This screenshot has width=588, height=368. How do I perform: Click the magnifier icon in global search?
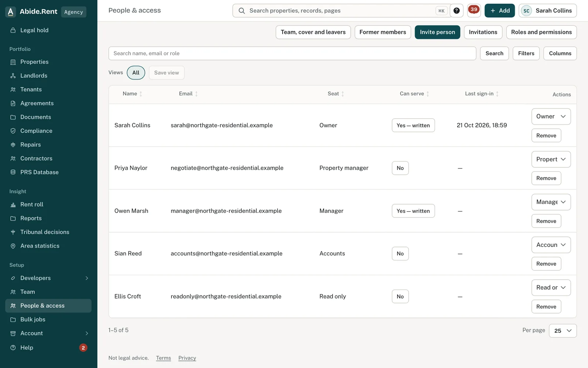coord(242,11)
